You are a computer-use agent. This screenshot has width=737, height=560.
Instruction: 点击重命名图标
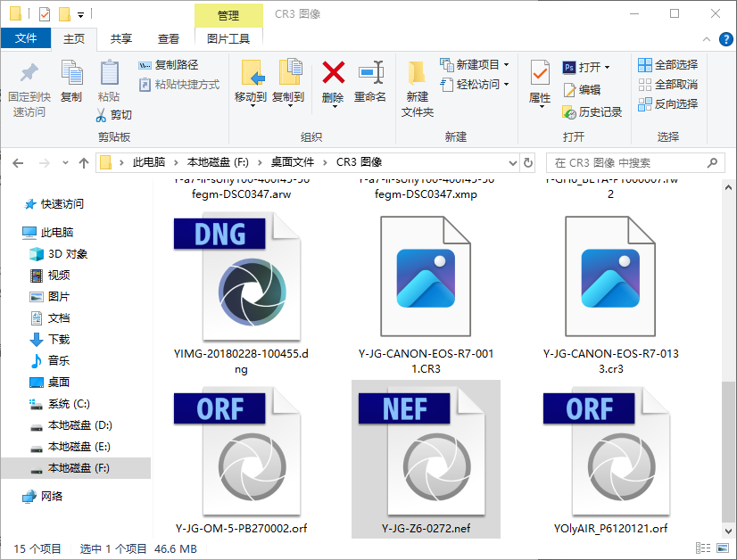tap(369, 85)
